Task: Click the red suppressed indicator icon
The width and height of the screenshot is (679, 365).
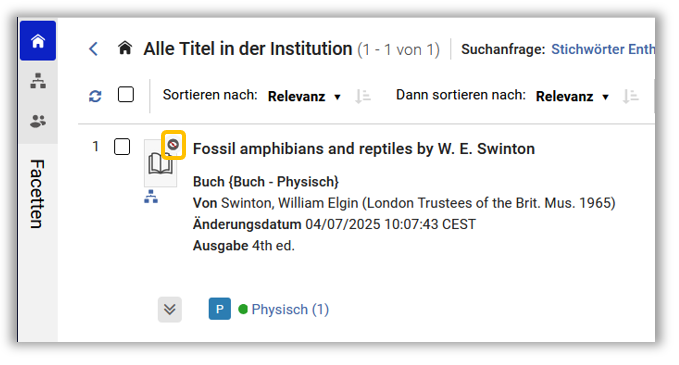Action: [173, 145]
